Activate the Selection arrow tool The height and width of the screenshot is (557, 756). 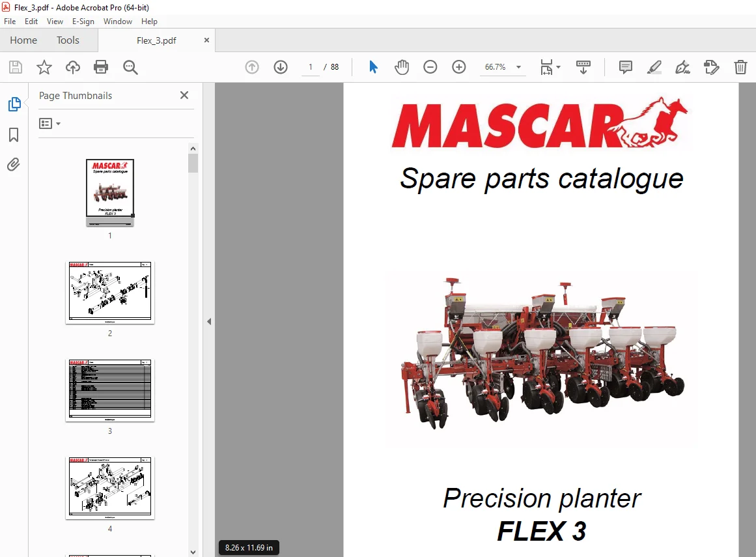point(373,67)
